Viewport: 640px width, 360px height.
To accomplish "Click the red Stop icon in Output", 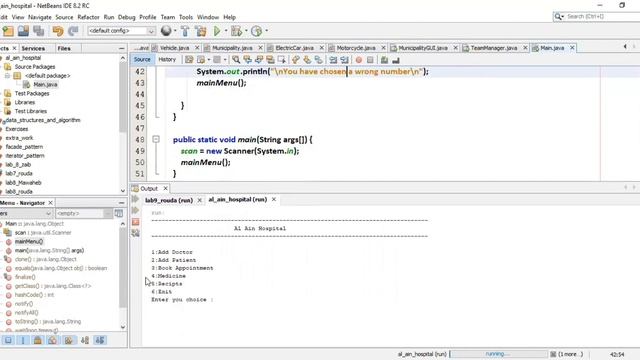I will [136, 222].
